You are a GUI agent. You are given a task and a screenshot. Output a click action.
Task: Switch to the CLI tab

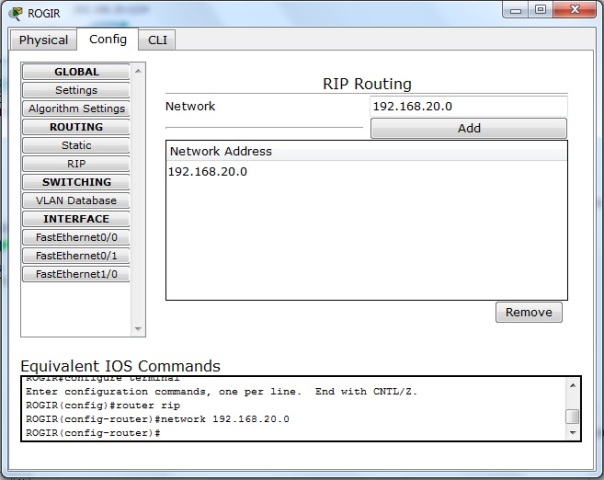(157, 40)
